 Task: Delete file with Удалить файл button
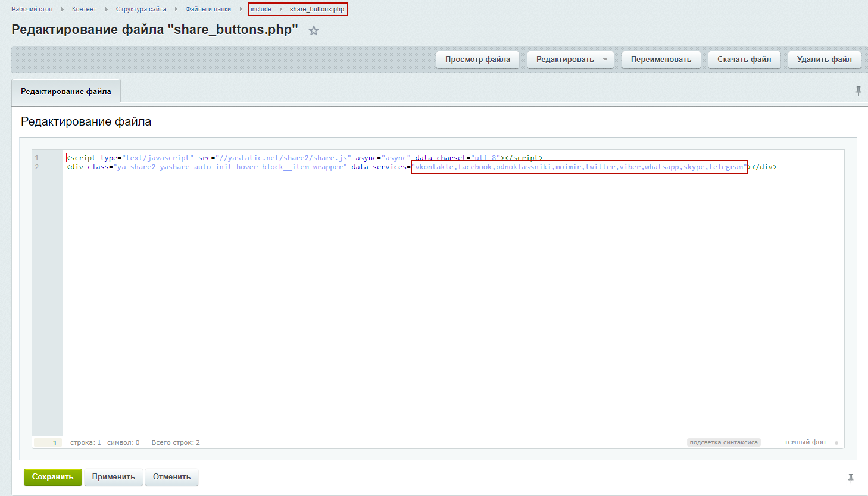pyautogui.click(x=825, y=60)
